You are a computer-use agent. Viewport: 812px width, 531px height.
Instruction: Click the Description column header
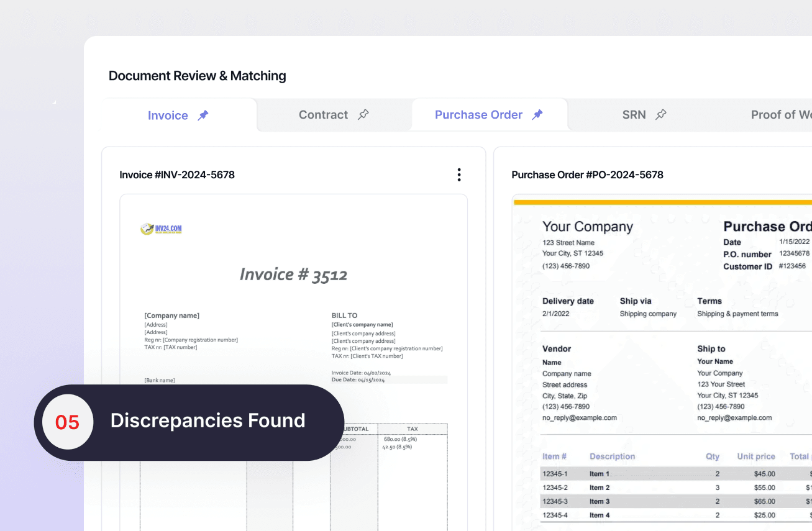(613, 456)
